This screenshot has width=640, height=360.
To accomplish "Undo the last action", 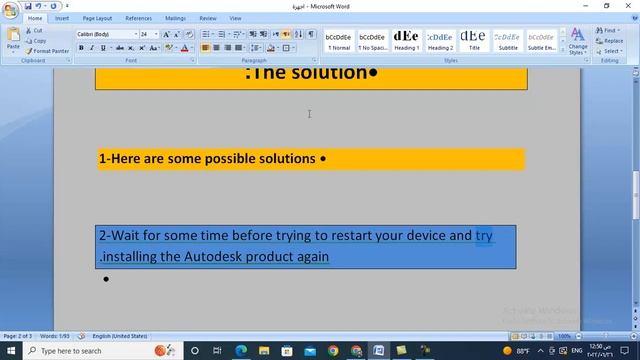I will (38, 6).
